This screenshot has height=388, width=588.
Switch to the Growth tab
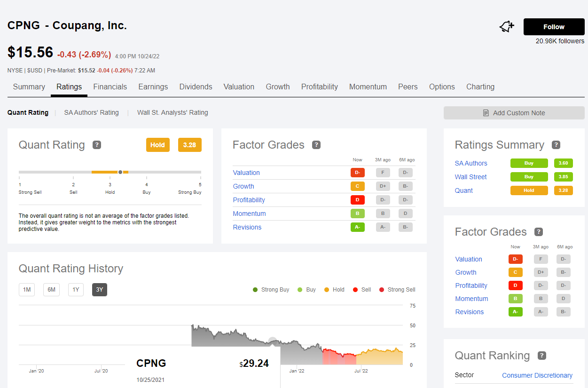tap(278, 87)
